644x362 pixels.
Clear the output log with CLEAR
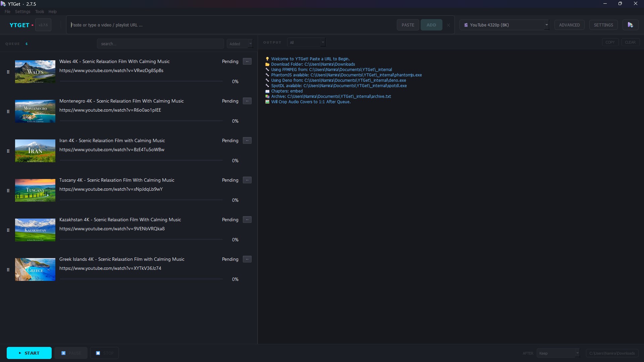pyautogui.click(x=630, y=42)
